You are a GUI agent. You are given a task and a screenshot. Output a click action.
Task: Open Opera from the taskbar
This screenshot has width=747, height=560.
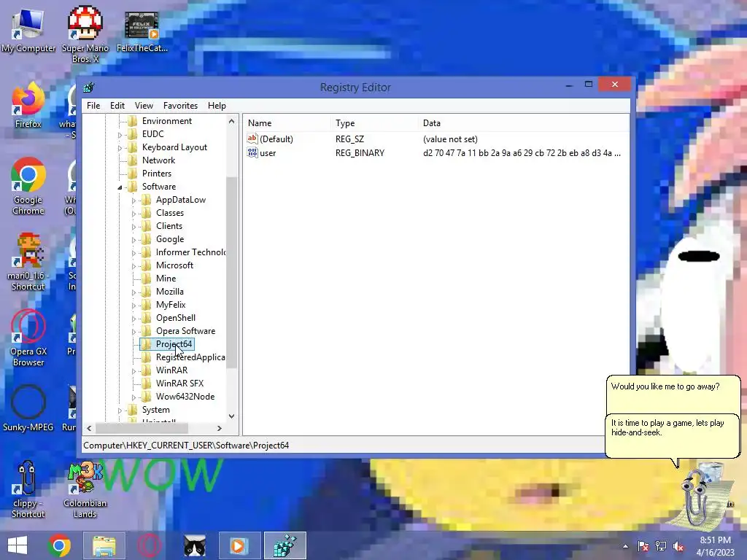click(149, 545)
